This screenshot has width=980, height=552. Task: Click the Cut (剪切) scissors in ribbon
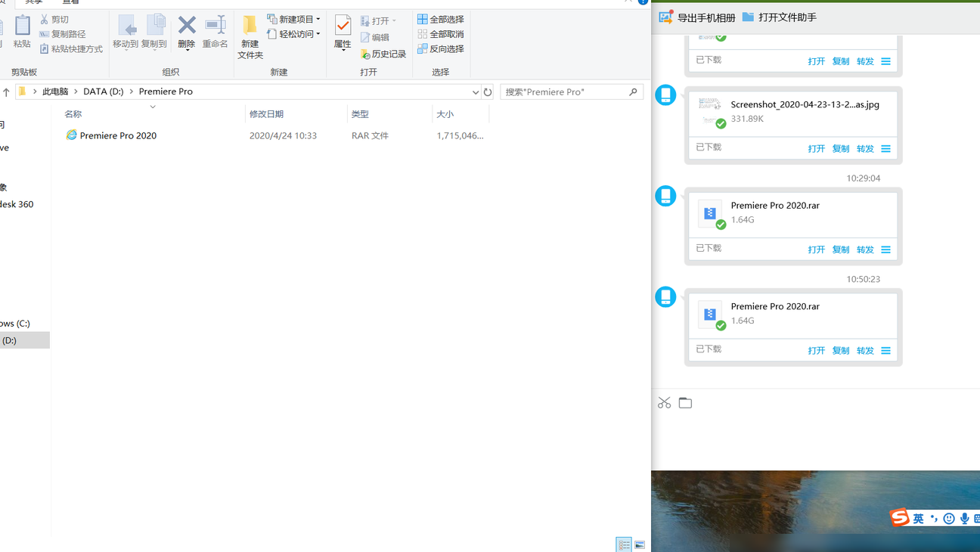[x=45, y=19]
